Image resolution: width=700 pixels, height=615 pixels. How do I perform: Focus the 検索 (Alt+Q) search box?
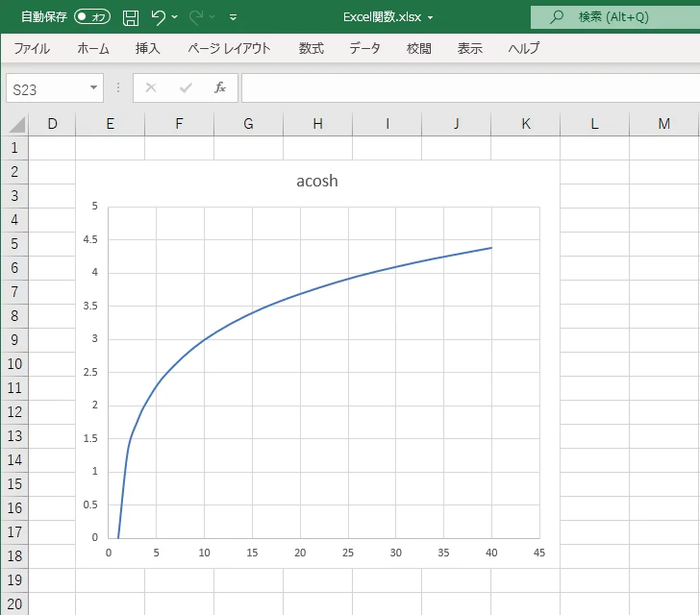pyautogui.click(x=615, y=17)
